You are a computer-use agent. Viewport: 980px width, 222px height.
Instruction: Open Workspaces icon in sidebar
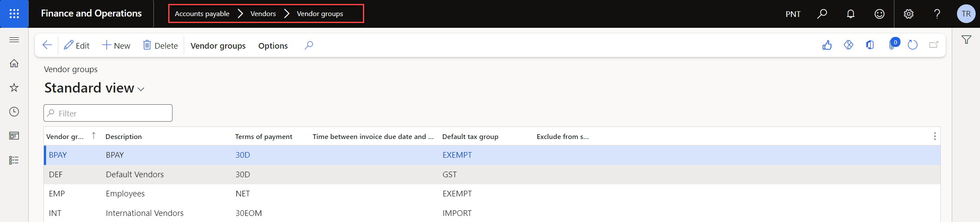point(14,136)
